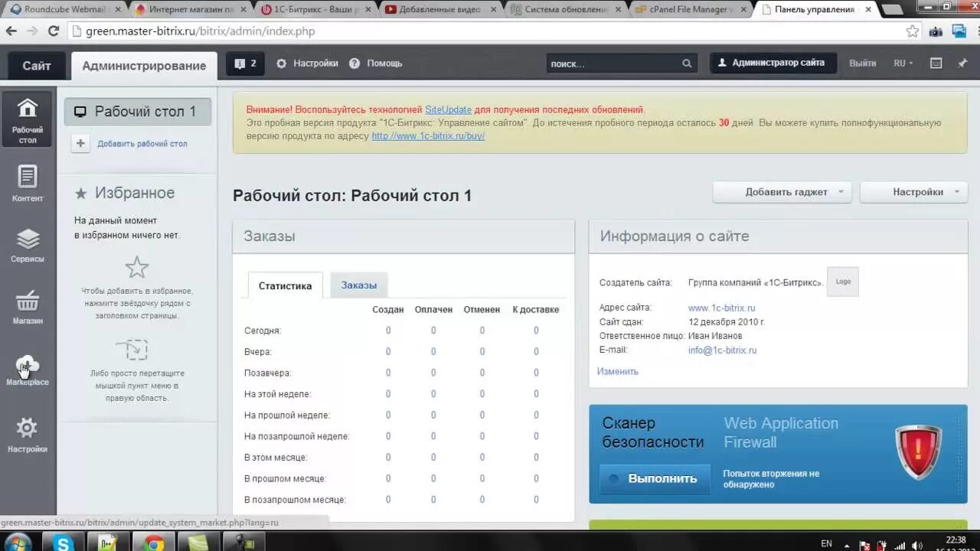Viewport: 980px width, 551px height.
Task: Click К доставке count for На этой неделе
Action: coord(536,394)
